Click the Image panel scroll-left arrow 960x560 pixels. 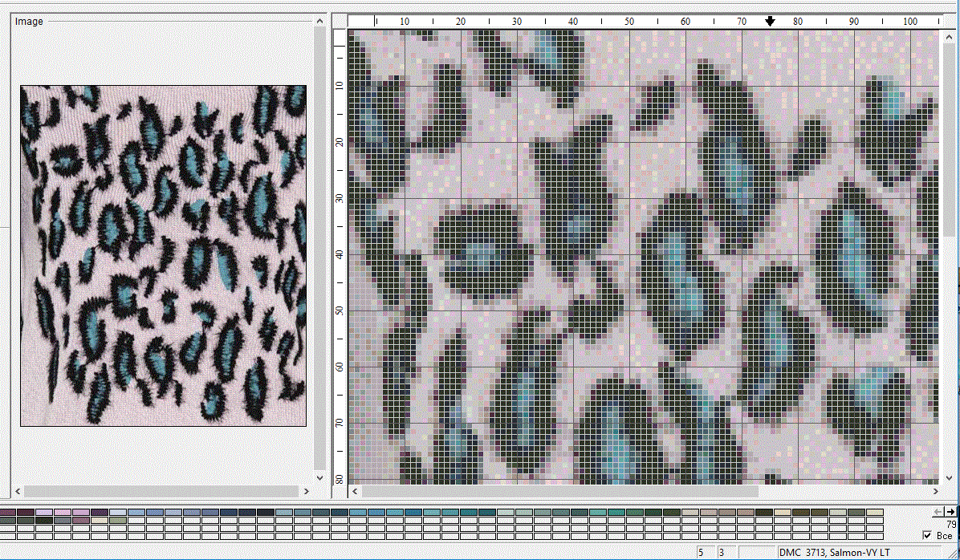tap(18, 491)
